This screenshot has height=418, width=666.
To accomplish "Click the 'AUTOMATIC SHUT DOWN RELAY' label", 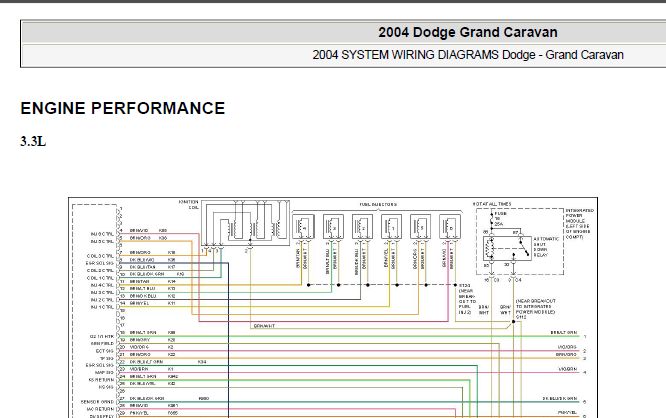I will (x=546, y=247).
